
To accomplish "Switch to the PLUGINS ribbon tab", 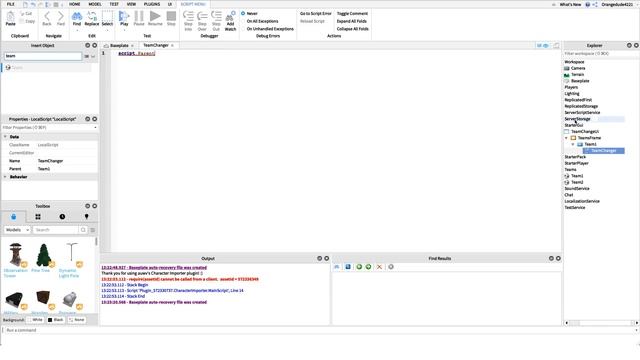I will (x=152, y=4).
